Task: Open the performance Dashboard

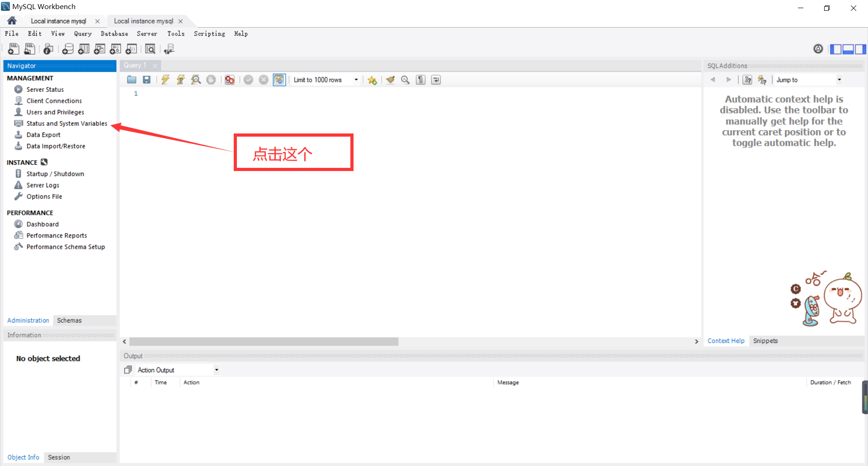Action: [42, 224]
